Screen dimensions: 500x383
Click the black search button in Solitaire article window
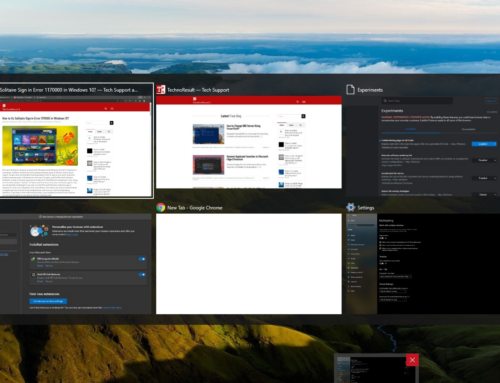click(112, 123)
